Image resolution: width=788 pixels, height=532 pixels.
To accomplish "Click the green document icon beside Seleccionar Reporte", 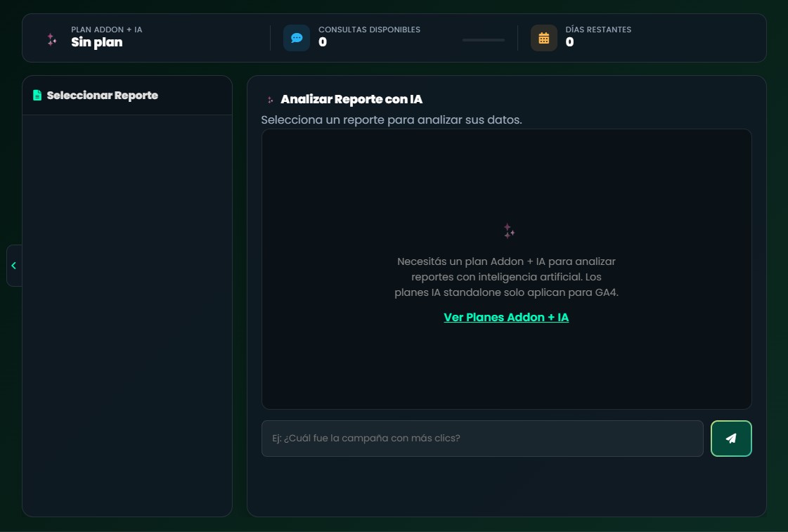I will coord(37,95).
